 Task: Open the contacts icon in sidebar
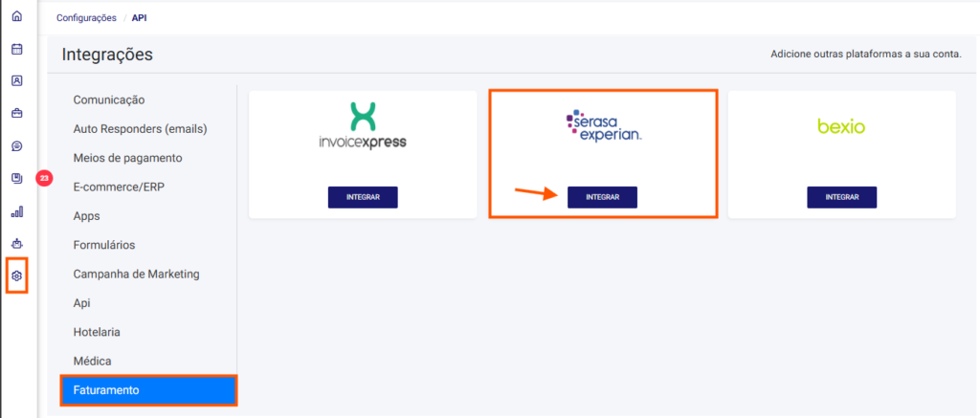point(16,80)
